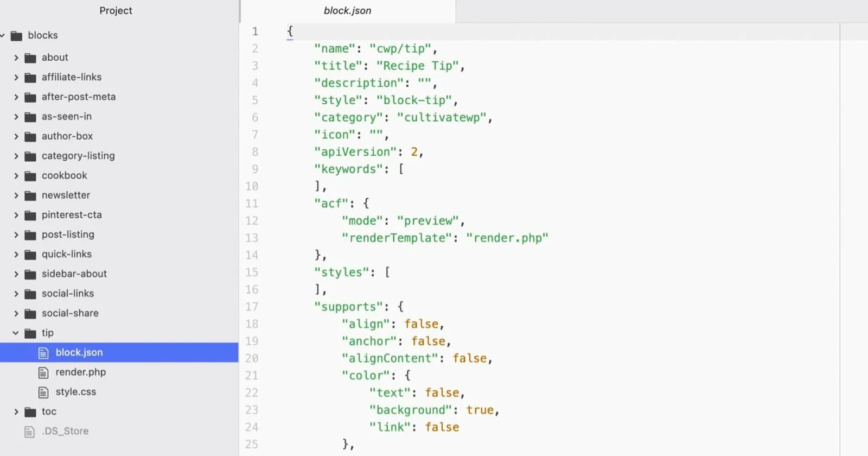Image resolution: width=868 pixels, height=456 pixels.
Task: Open style.css from the tree
Action: pos(76,391)
